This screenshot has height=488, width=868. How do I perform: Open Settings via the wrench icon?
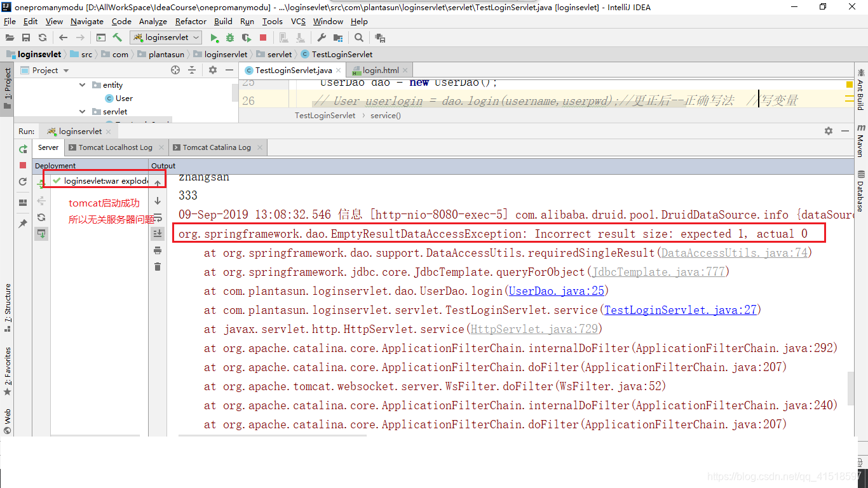[320, 37]
